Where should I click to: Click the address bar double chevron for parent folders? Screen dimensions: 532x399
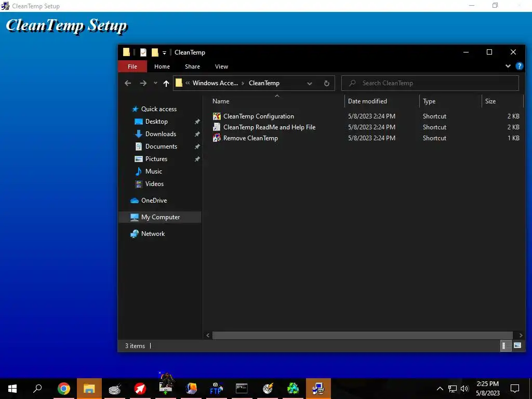[x=188, y=83]
